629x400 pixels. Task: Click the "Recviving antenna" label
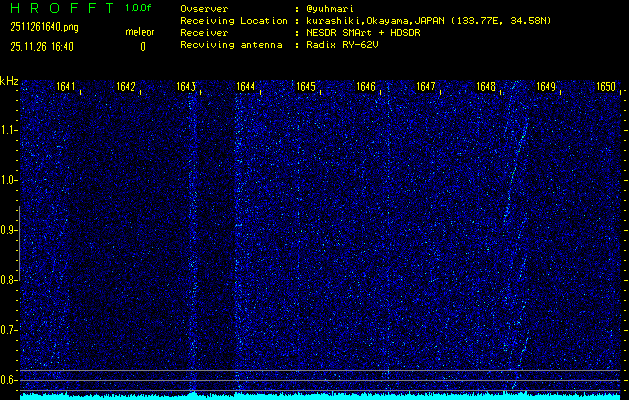pos(231,45)
